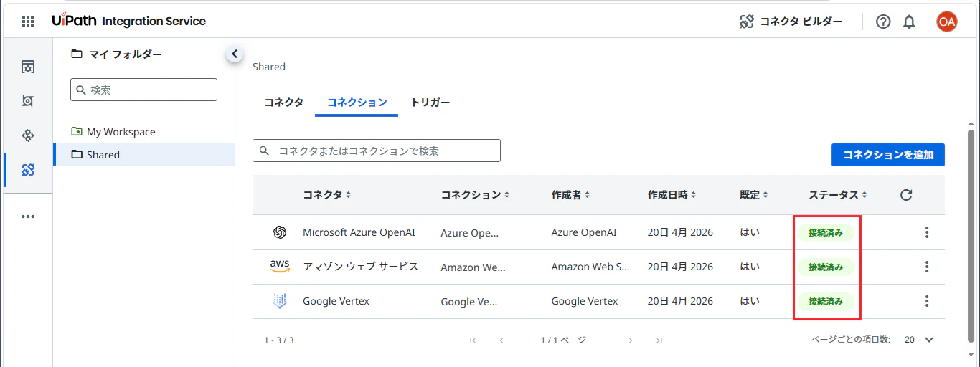Viewport: 980px width, 367px height.
Task: Open the sidebar ellipsis more menu
Action: (x=28, y=216)
